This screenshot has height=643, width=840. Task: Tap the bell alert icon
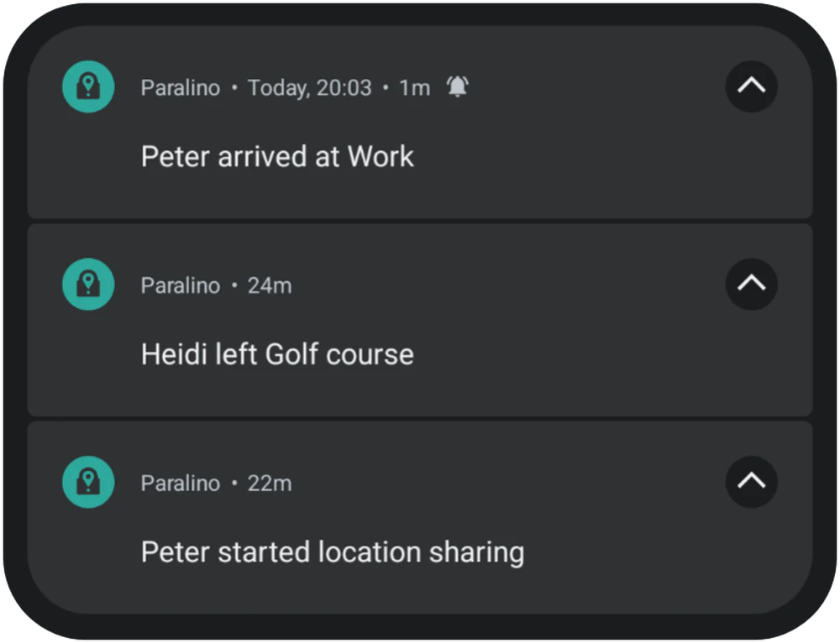(x=457, y=87)
